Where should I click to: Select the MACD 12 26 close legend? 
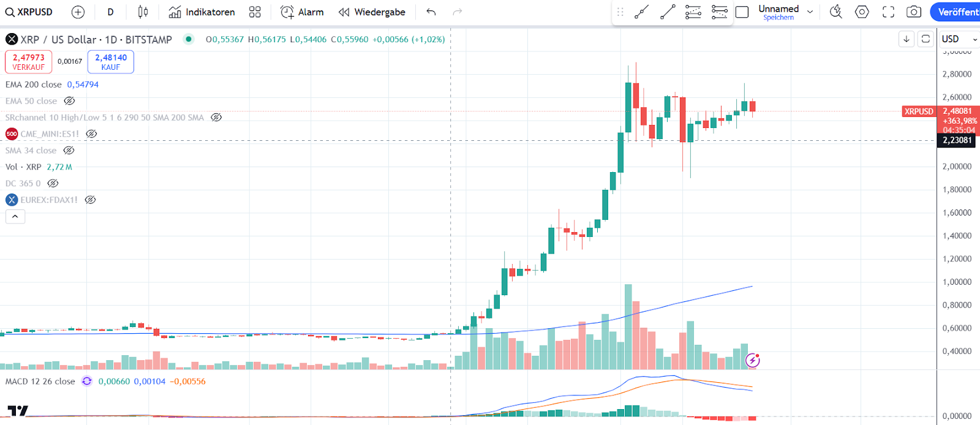(40, 382)
